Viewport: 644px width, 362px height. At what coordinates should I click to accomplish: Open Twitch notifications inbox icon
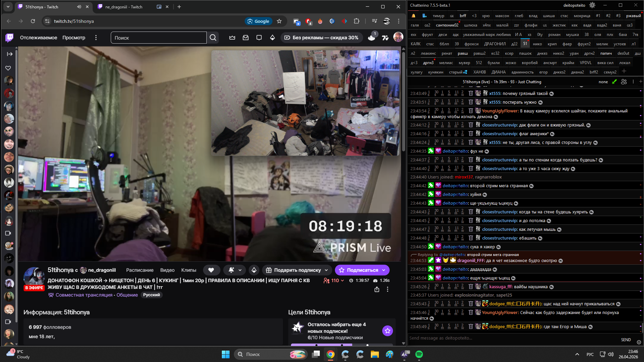(246, 38)
